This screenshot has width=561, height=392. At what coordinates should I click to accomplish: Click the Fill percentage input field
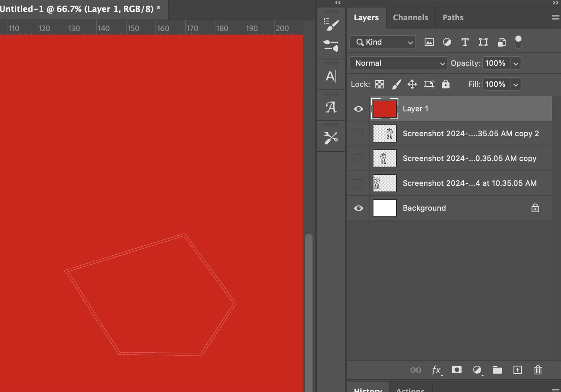click(496, 84)
